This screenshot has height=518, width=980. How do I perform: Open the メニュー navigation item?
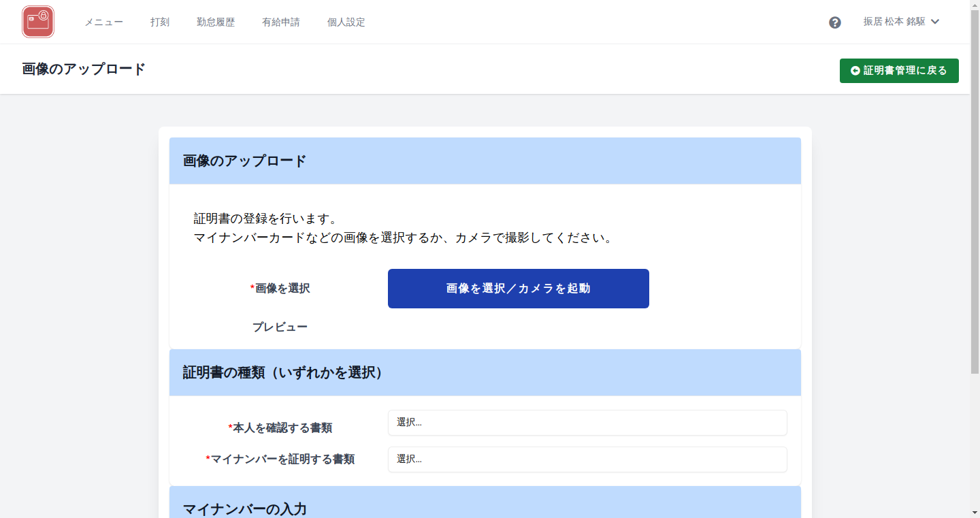tap(104, 22)
